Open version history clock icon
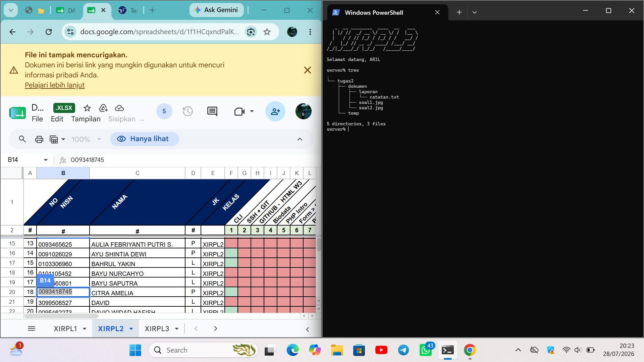 (188, 111)
